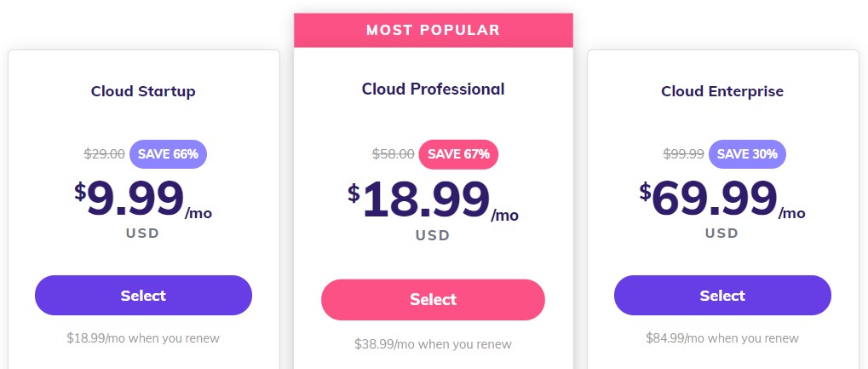Select the Cloud Professional plan button
868x369 pixels.
pos(433,300)
